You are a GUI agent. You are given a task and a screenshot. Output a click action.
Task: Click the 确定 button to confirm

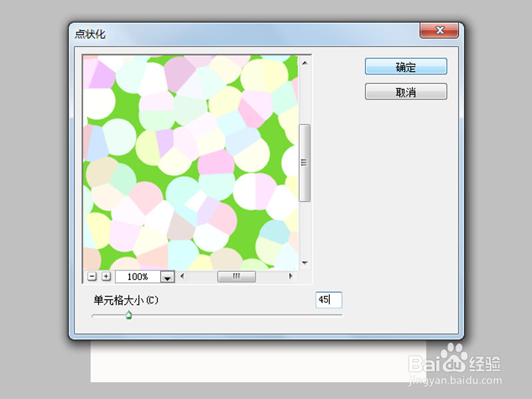coord(406,66)
